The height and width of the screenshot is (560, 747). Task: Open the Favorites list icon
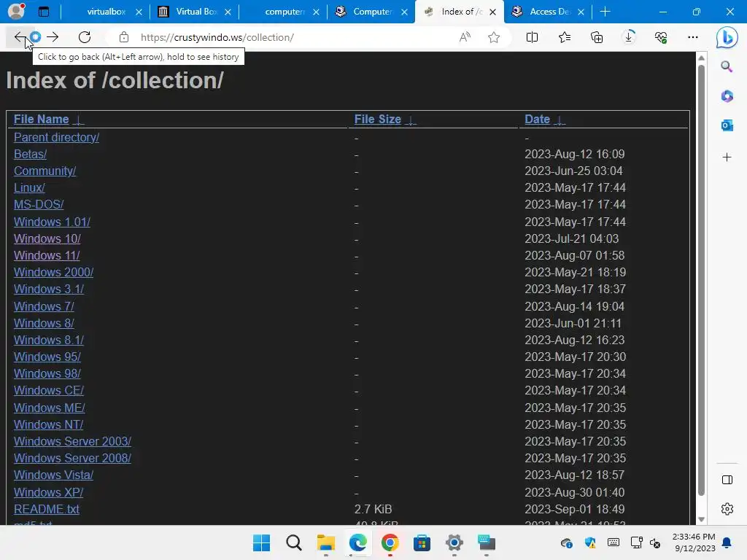tap(565, 37)
